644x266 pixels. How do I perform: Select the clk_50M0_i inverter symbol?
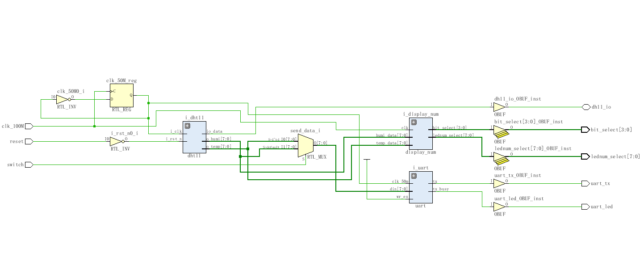click(63, 99)
